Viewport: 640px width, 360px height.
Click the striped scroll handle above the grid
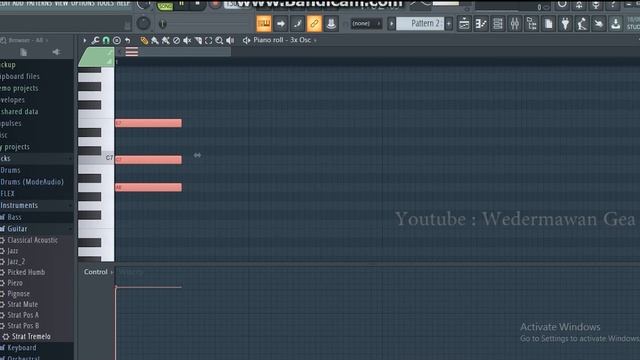[x=131, y=52]
